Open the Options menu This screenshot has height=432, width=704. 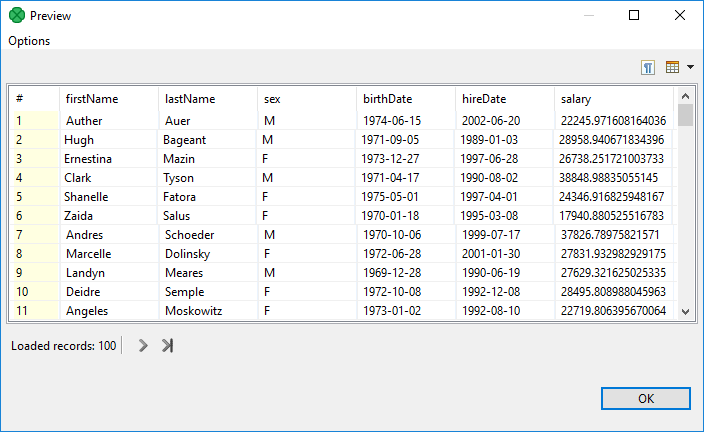[x=29, y=41]
